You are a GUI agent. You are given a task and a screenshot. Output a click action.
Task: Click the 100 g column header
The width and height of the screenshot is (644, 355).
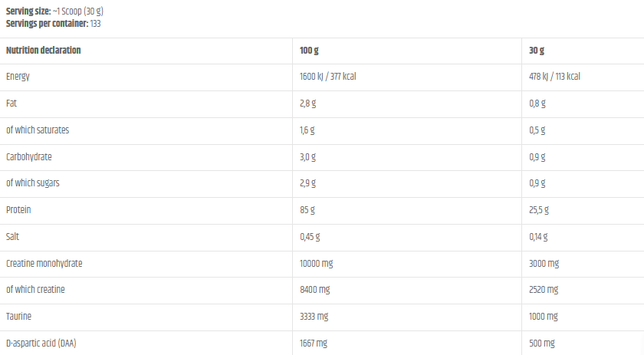[x=309, y=50]
